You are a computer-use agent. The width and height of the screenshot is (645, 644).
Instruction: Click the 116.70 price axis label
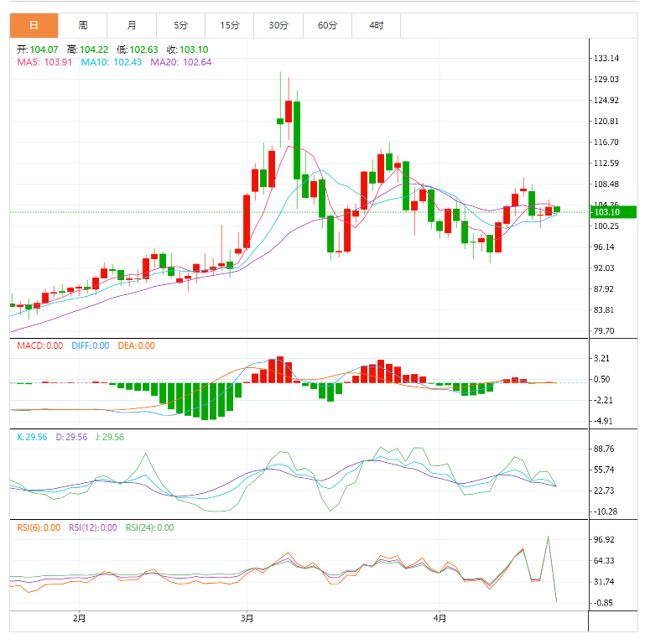point(606,143)
